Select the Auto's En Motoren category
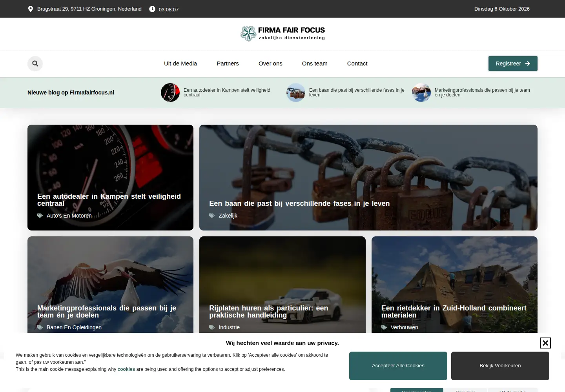The image size is (565, 392). click(x=69, y=216)
